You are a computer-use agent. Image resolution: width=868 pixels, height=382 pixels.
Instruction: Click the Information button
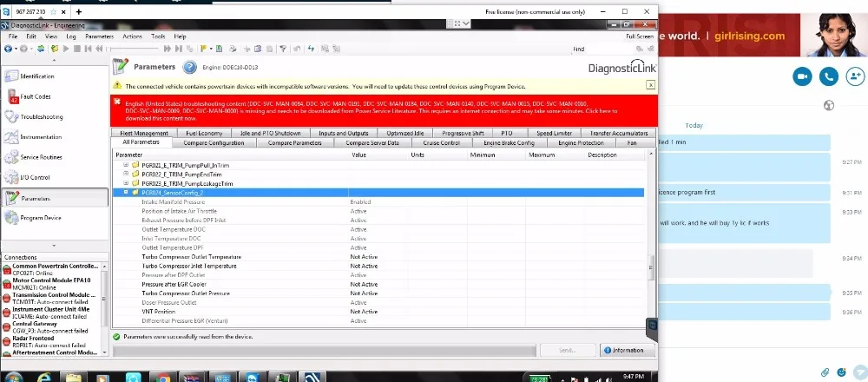pyautogui.click(x=628, y=351)
